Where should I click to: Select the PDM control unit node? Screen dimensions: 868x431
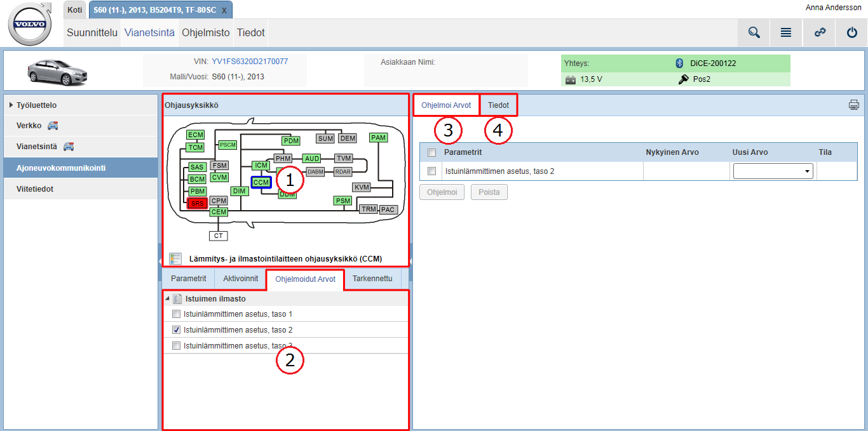(x=291, y=140)
